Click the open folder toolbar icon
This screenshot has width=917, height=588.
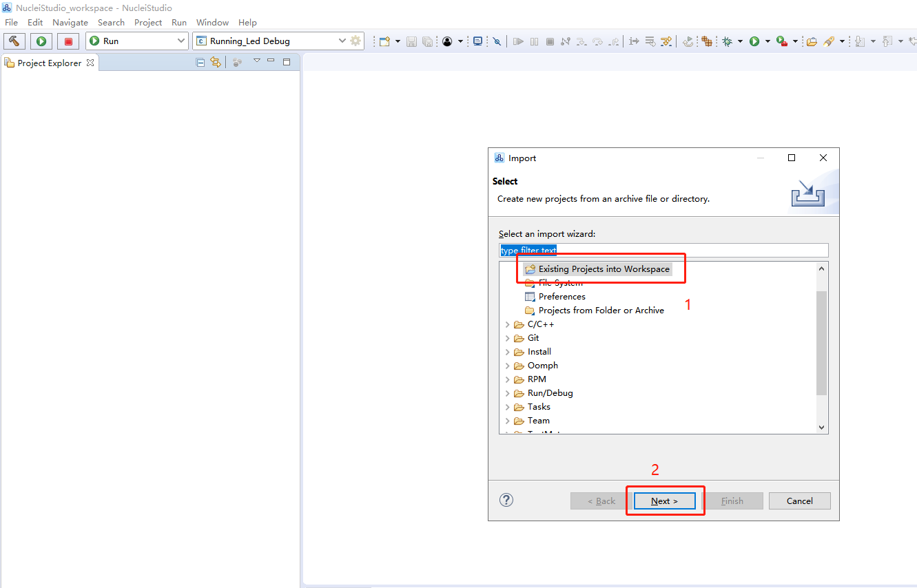[812, 41]
